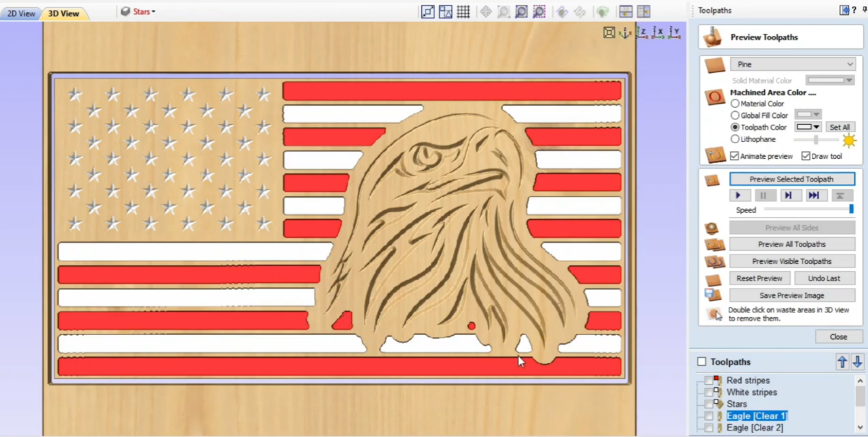Viewport: 868px width, 437px height.
Task: Toggle the 2D toolpath rendering icon
Action: coord(580,12)
